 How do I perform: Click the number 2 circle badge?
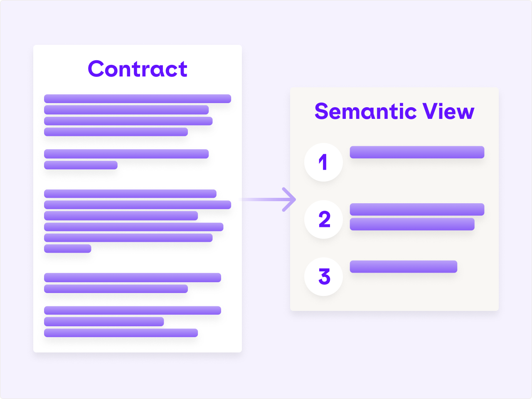(x=323, y=219)
